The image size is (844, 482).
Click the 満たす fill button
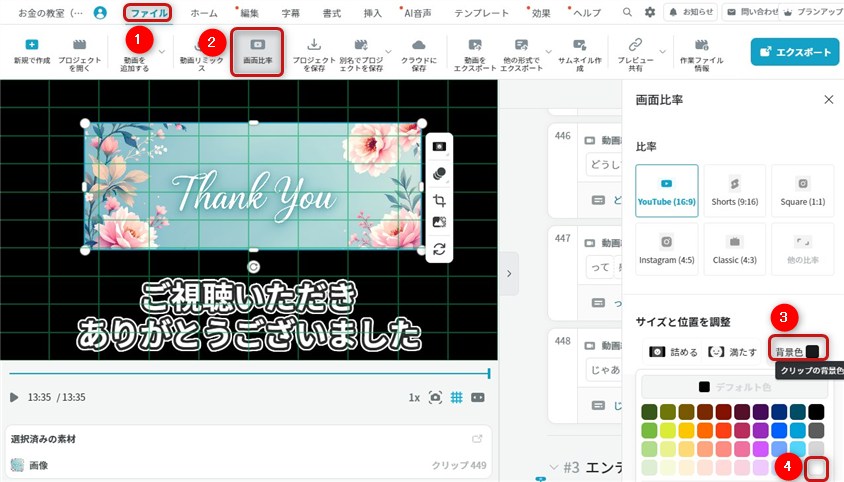(x=730, y=352)
